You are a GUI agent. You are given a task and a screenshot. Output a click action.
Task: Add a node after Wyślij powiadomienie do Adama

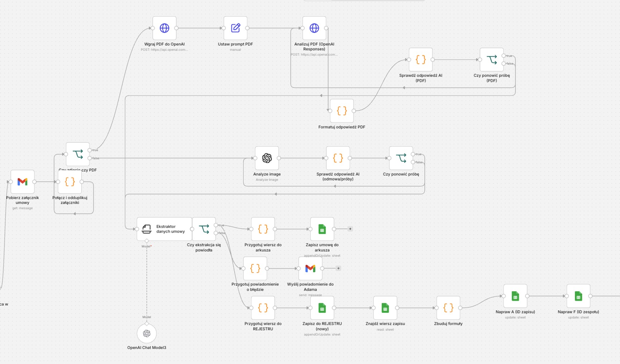[338, 268]
